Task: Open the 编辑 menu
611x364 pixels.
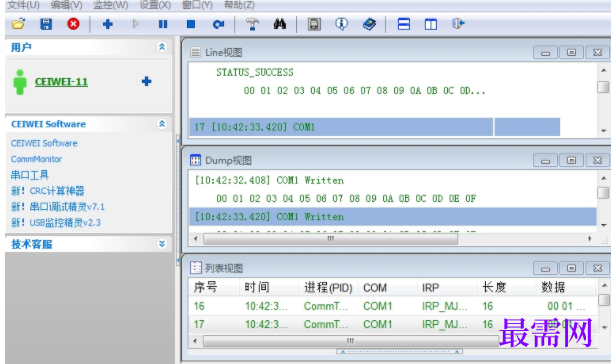Action: point(66,5)
